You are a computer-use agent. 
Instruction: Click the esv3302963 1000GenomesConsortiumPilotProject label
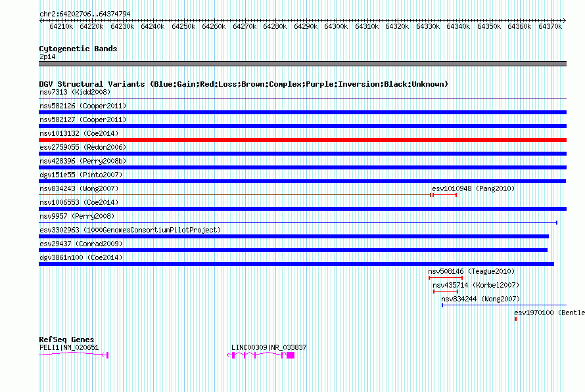(x=130, y=230)
